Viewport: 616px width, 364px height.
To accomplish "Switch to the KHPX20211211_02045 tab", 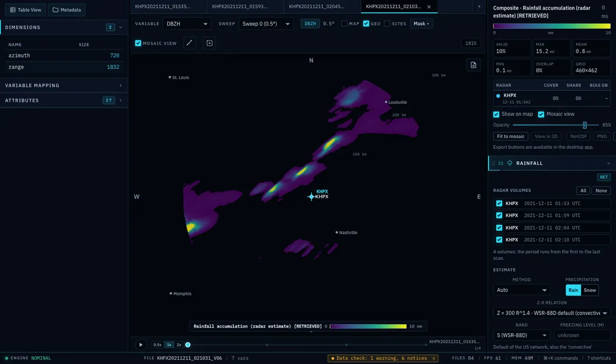I will pos(322,7).
